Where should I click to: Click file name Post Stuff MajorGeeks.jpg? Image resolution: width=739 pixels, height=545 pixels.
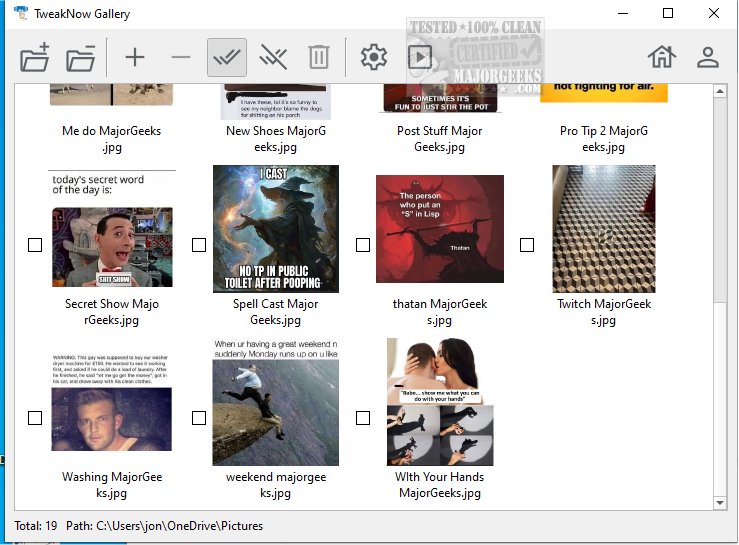[440, 139]
